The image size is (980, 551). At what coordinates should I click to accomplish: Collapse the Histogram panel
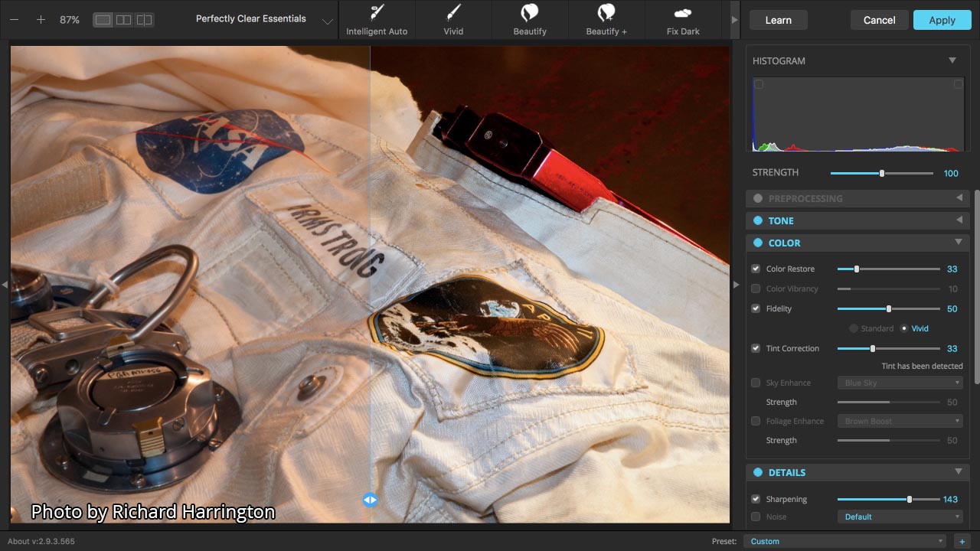[952, 60]
